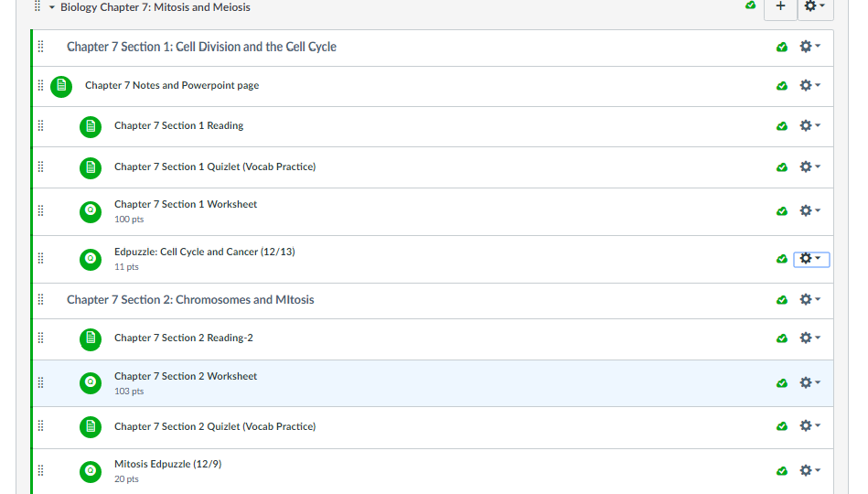Open gear menu for Chapter 7 Section 2 header
Viewport: 868px width, 494px height.
coord(810,300)
